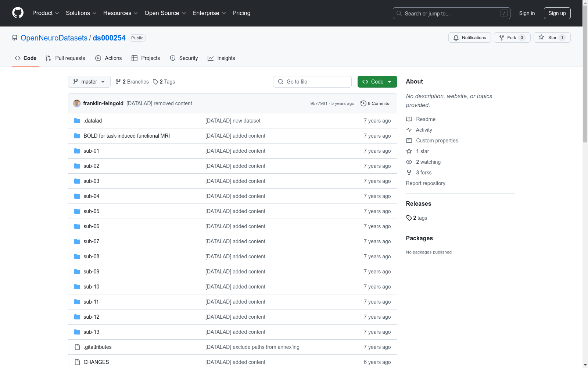Click the franklin-feingold author link

click(x=103, y=103)
